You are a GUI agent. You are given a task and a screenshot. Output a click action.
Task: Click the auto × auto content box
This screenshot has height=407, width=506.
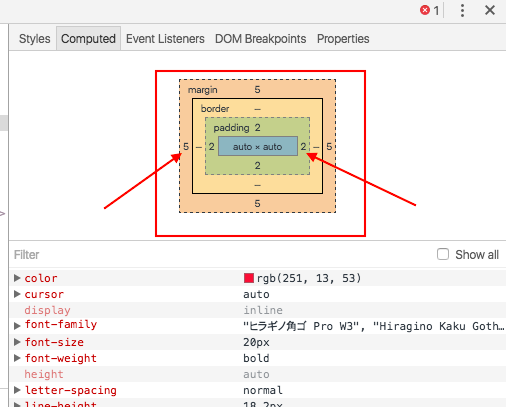point(258,146)
